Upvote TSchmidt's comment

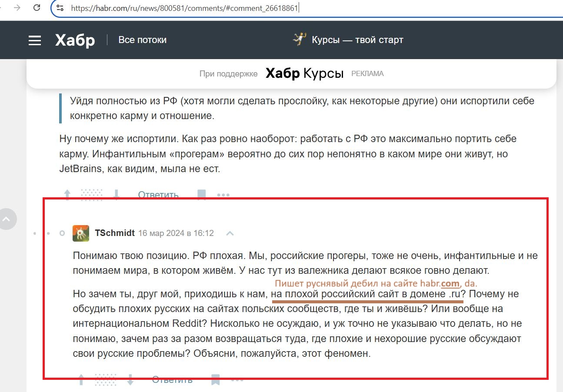click(x=81, y=380)
